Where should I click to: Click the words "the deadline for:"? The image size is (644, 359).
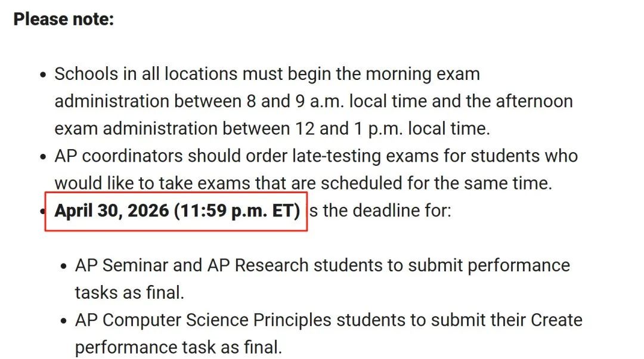click(387, 211)
